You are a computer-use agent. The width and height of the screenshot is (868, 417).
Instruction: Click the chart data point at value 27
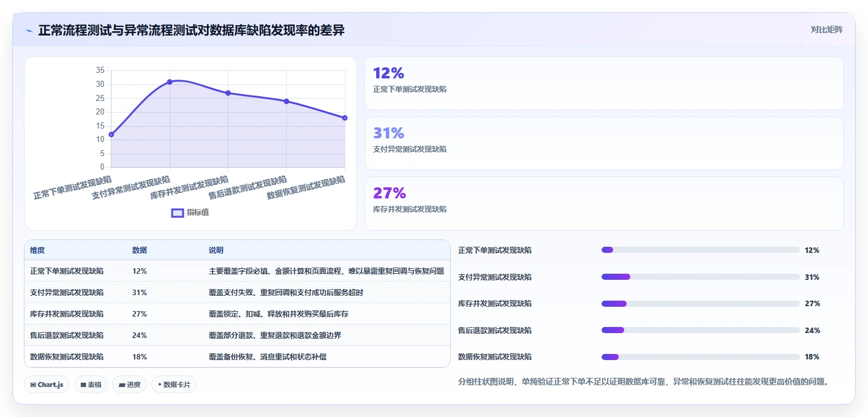(228, 93)
